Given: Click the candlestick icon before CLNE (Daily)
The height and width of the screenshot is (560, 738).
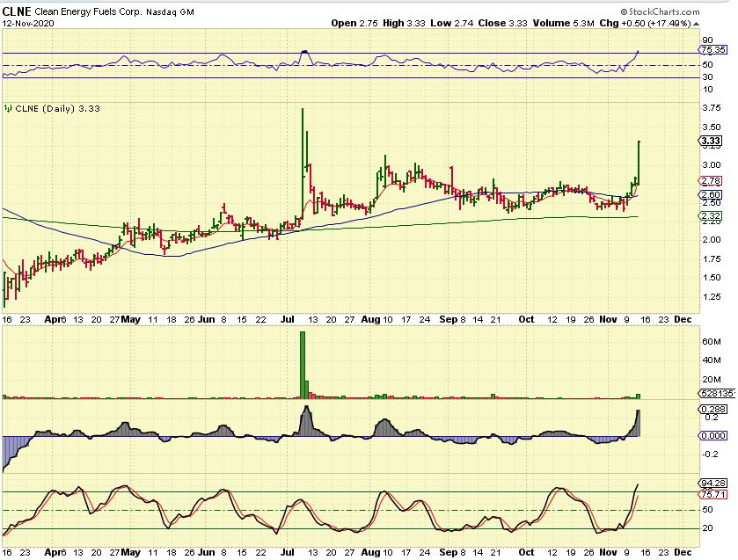Looking at the screenshot, I should point(8,109).
